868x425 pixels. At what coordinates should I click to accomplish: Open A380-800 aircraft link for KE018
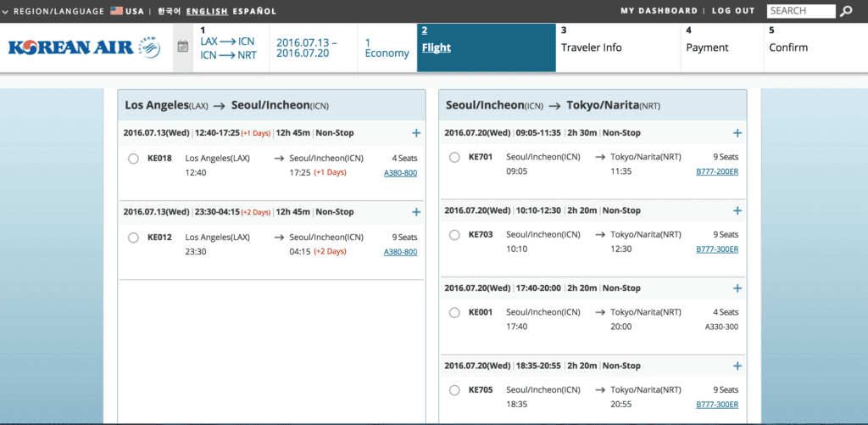(400, 173)
